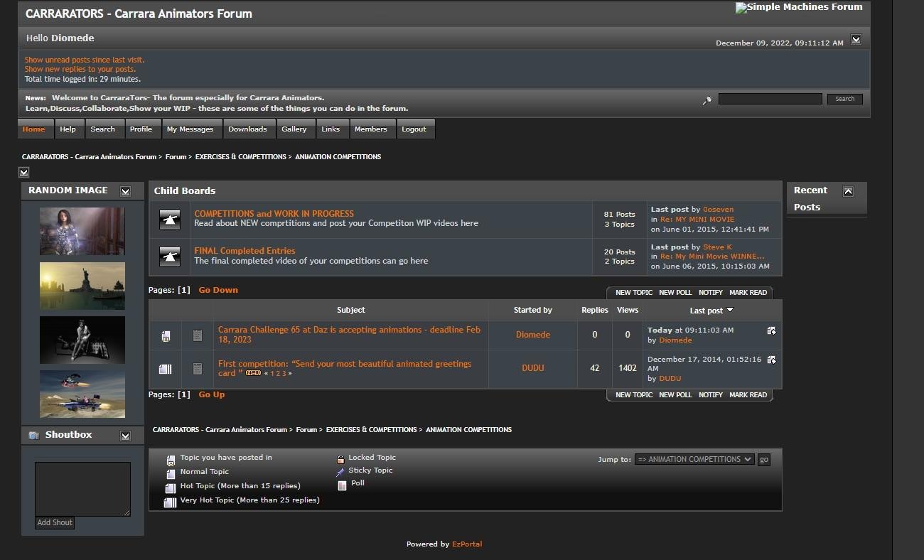Collapse the user info header panel
Screen dimensions: 924x560
click(x=856, y=40)
